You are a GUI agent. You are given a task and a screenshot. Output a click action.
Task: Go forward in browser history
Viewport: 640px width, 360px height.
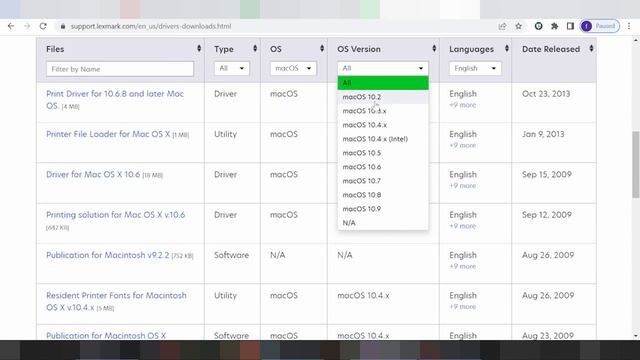click(x=27, y=26)
